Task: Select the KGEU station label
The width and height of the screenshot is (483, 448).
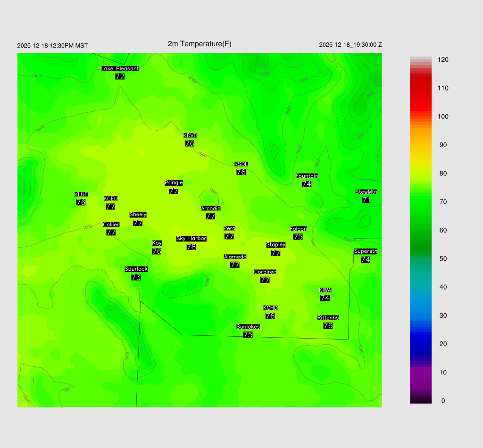Action: click(110, 199)
